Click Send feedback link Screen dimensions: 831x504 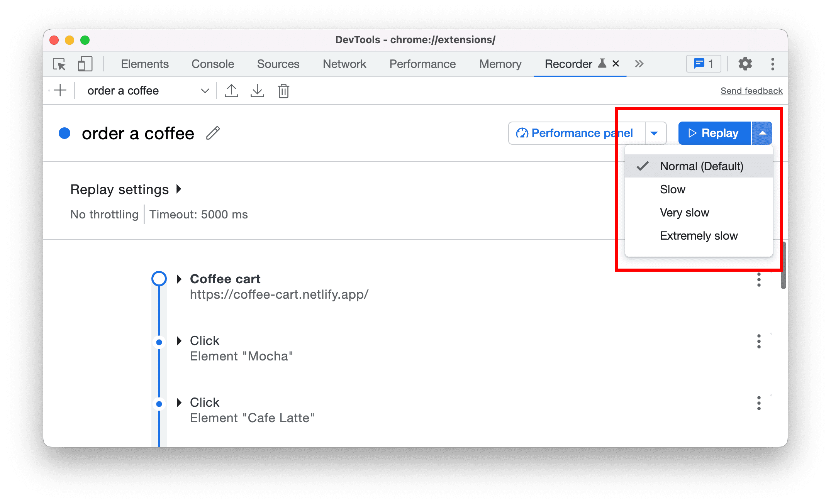[750, 91]
